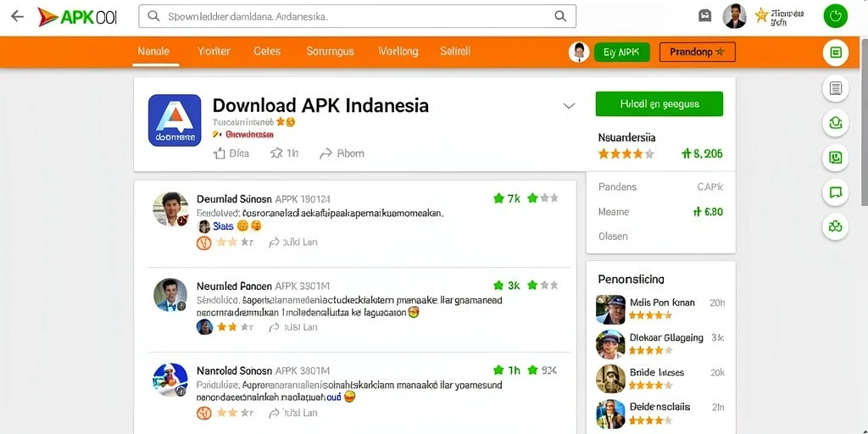Click sidebar clover-shaped icon
The image size is (868, 434).
[836, 227]
